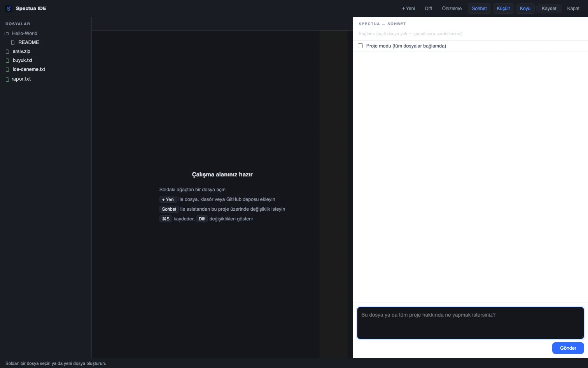Click the "Spectua IDE" title text
Image resolution: width=588 pixels, height=368 pixels.
[31, 9]
